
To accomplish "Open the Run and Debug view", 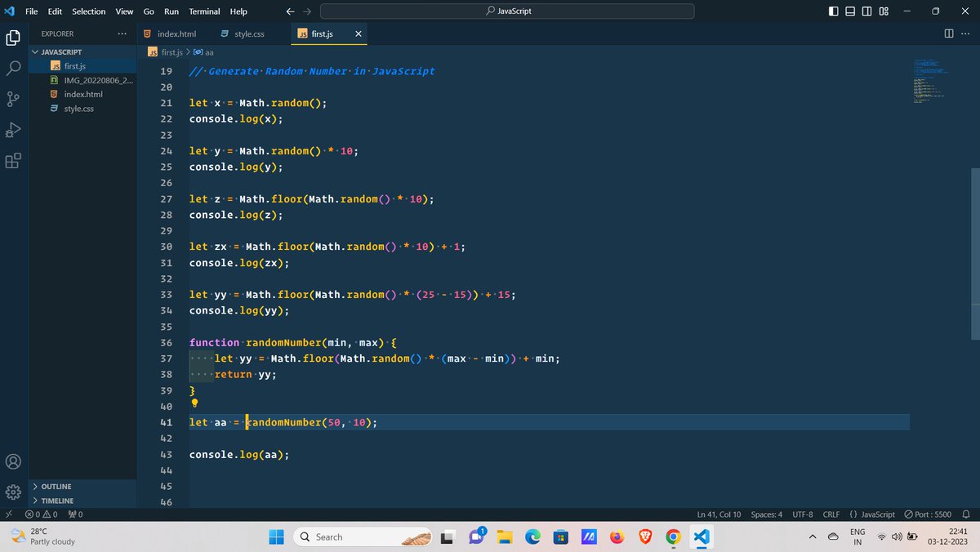I will [x=13, y=130].
